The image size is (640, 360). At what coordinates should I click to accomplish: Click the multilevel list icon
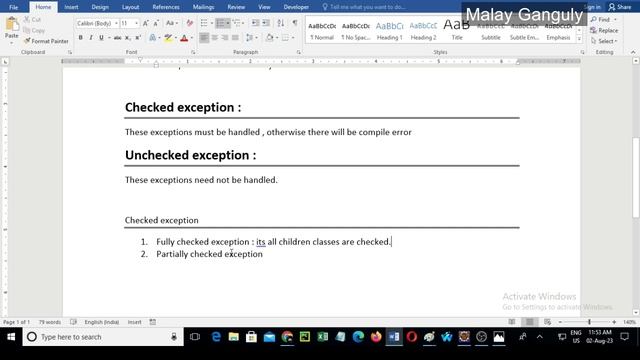tap(236, 23)
